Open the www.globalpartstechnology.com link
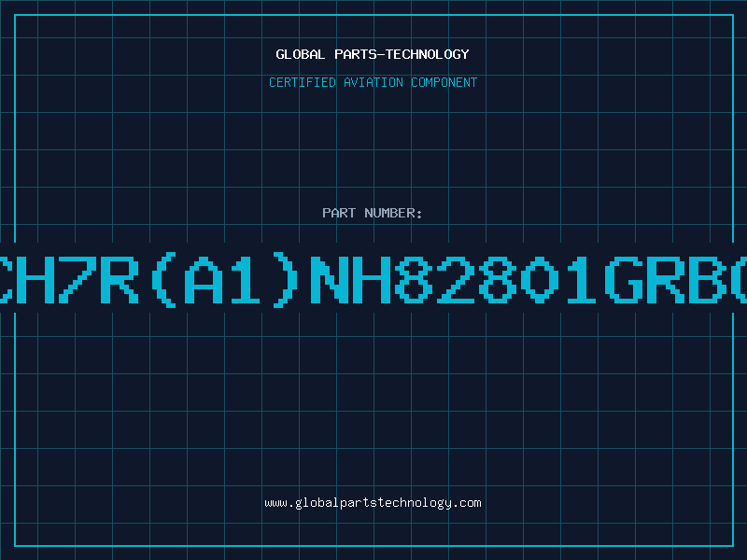 tap(373, 503)
